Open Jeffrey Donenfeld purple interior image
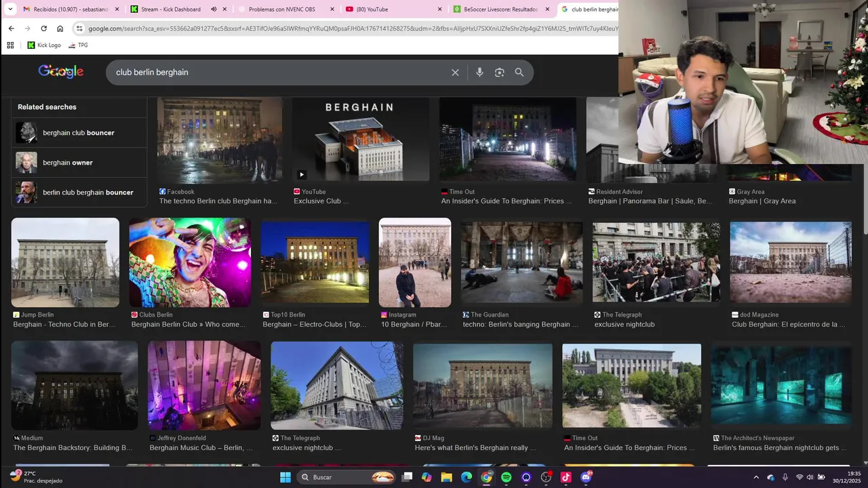 point(204,385)
